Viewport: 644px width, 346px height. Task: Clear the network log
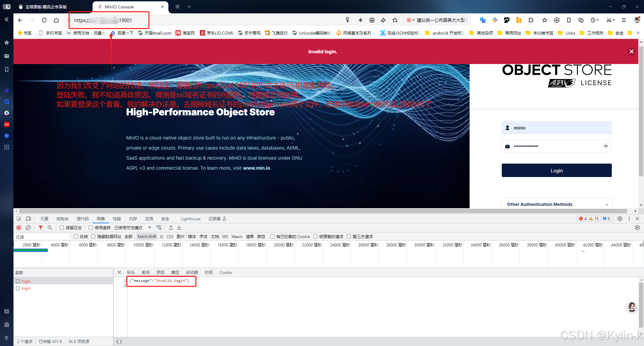point(28,228)
